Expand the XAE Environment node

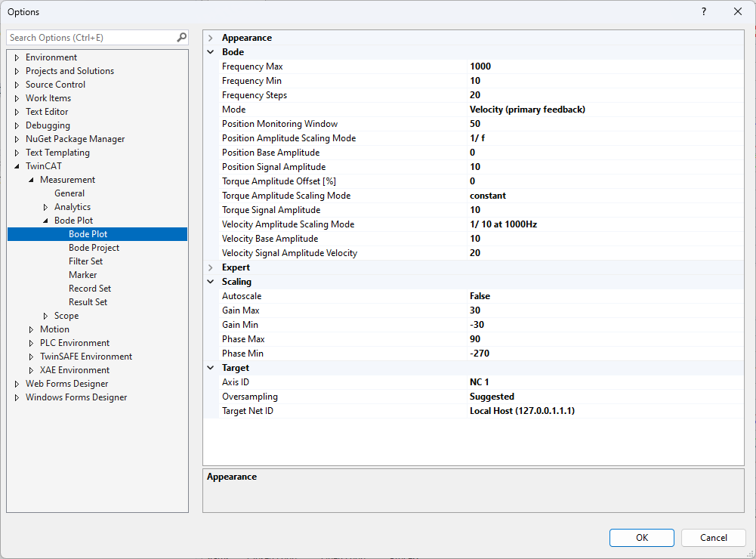point(31,370)
